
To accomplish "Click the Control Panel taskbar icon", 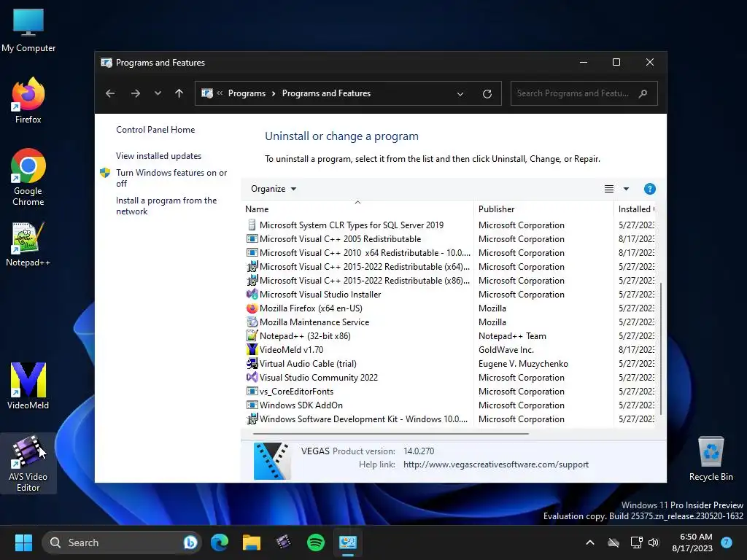I will [x=348, y=542].
